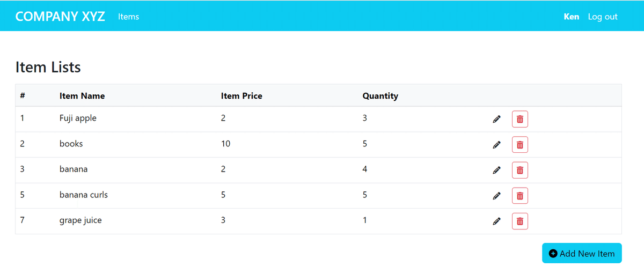Viewport: 644px width, 274px height.
Task: Delete the Fuji apple row using trash icon
Action: 520,119
